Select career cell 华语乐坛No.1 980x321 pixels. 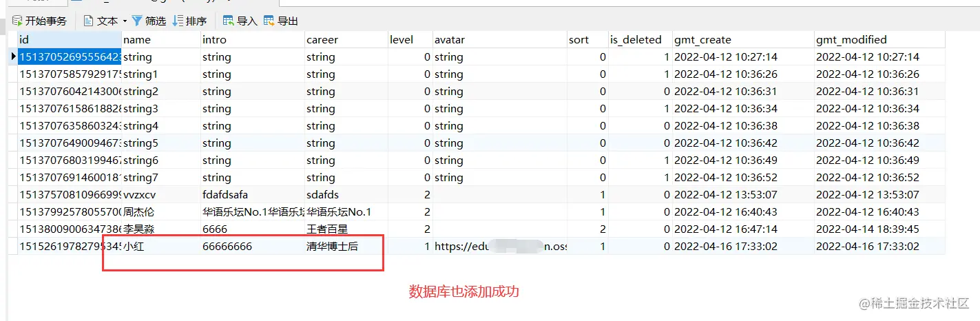[346, 211]
